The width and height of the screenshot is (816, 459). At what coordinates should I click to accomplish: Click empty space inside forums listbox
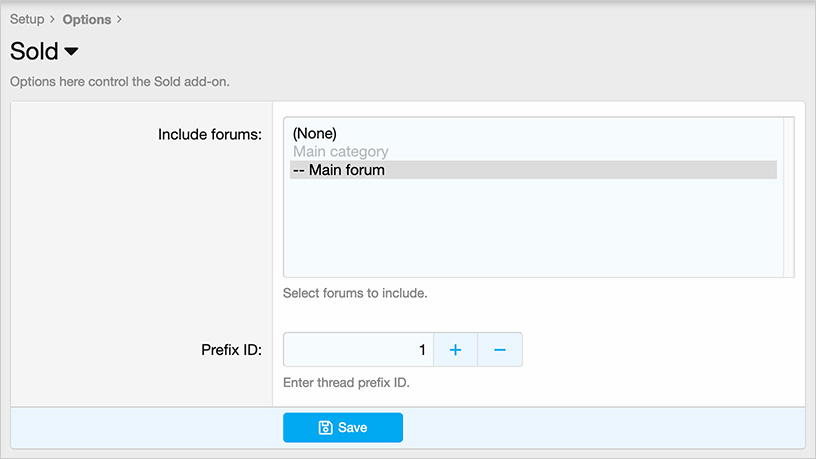click(530, 230)
